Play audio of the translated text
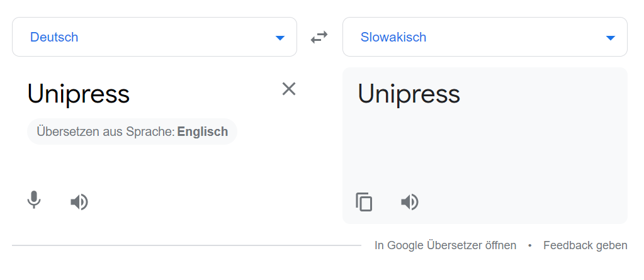 409,202
